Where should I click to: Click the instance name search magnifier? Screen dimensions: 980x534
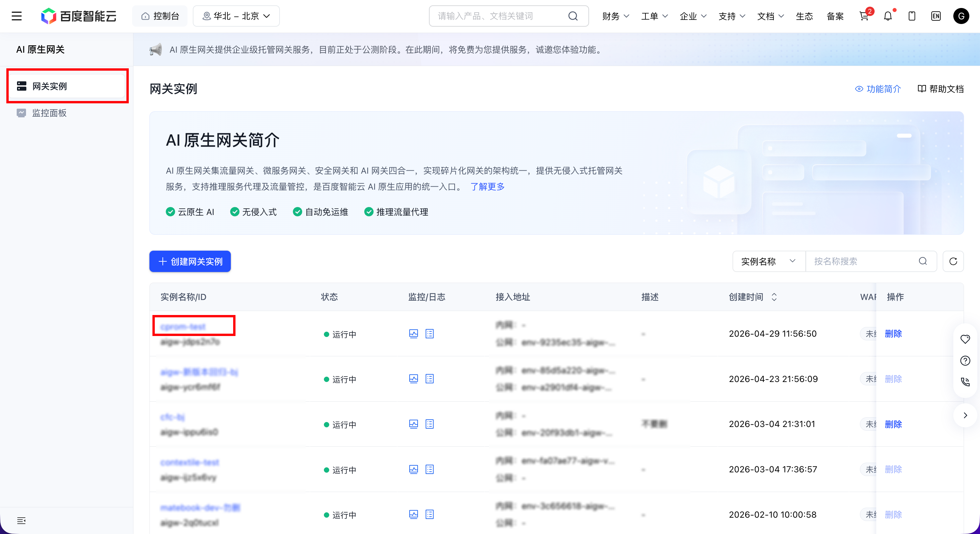pos(923,261)
